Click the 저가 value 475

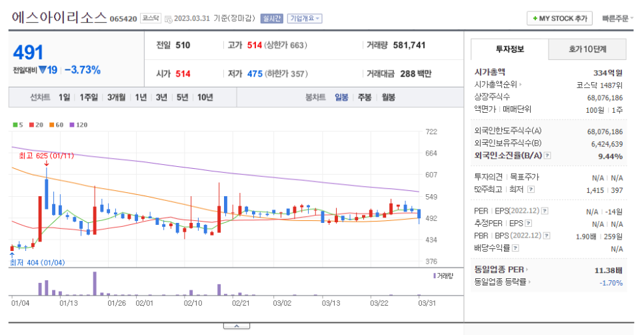pos(255,74)
